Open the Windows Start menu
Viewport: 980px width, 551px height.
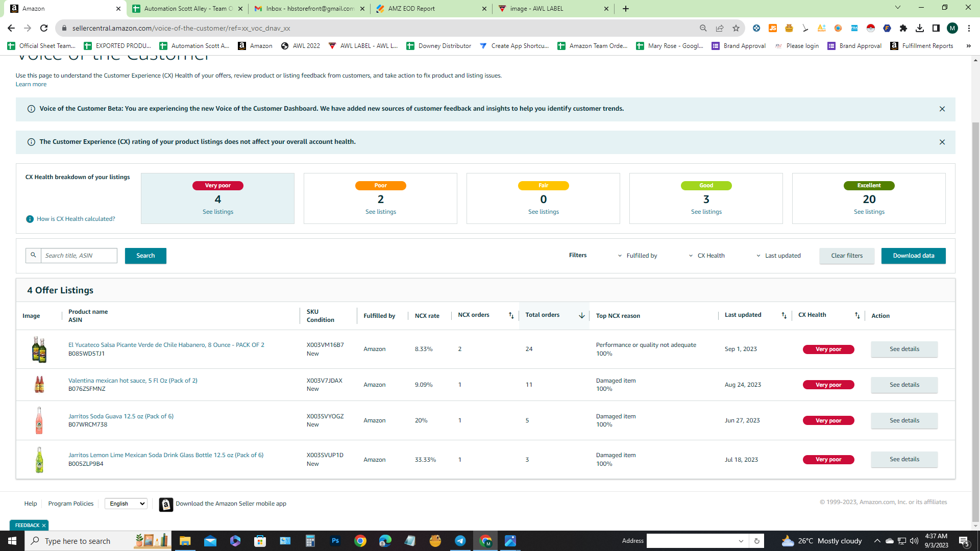point(12,541)
